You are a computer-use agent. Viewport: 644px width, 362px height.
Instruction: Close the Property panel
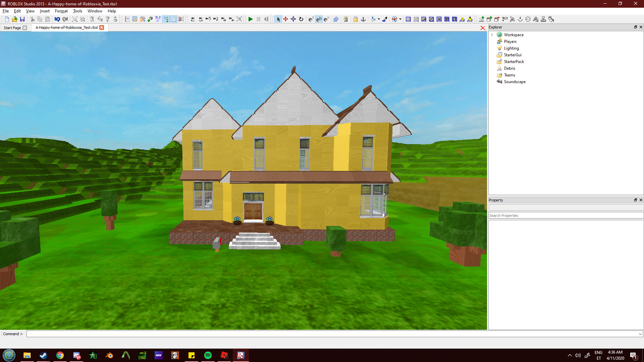[641, 200]
